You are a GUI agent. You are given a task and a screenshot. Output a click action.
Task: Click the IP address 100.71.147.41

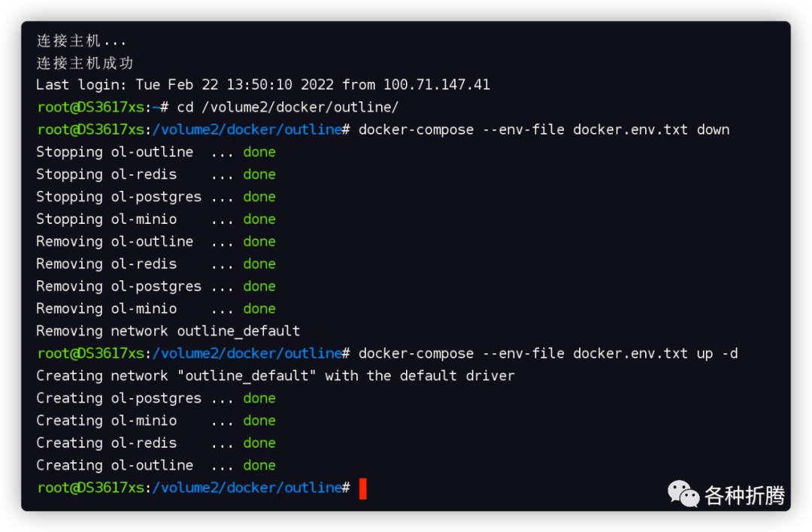click(x=437, y=84)
